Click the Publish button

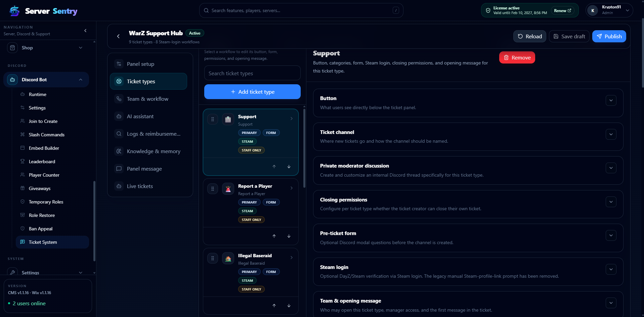coord(609,36)
